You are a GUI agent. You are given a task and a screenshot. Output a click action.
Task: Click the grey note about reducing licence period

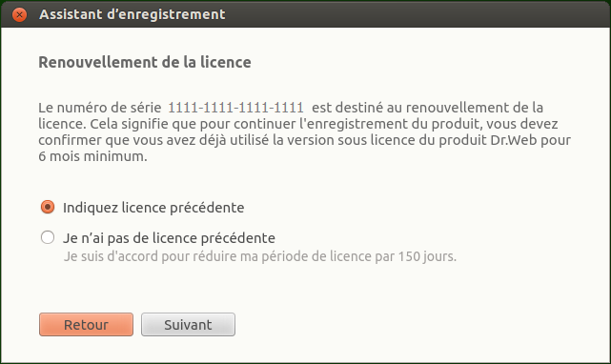(x=260, y=256)
